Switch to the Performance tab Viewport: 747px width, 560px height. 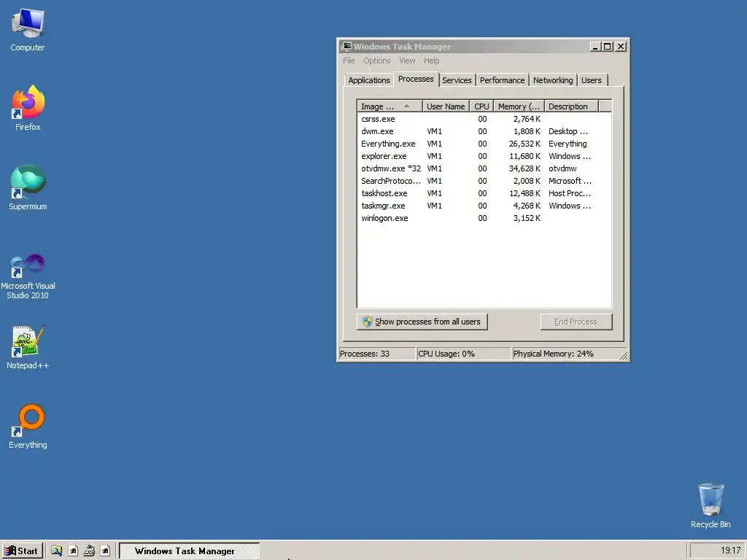tap(502, 80)
